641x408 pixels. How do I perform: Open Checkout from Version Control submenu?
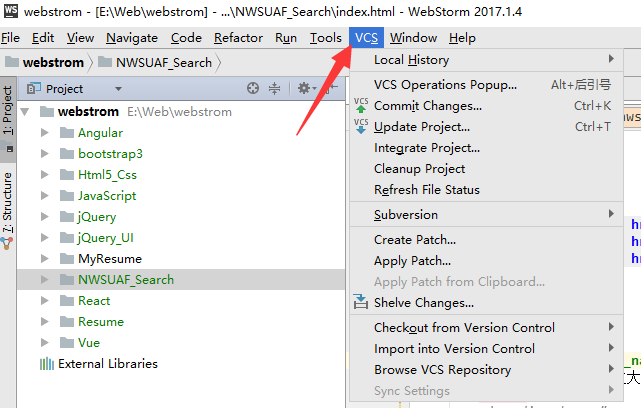coord(486,327)
